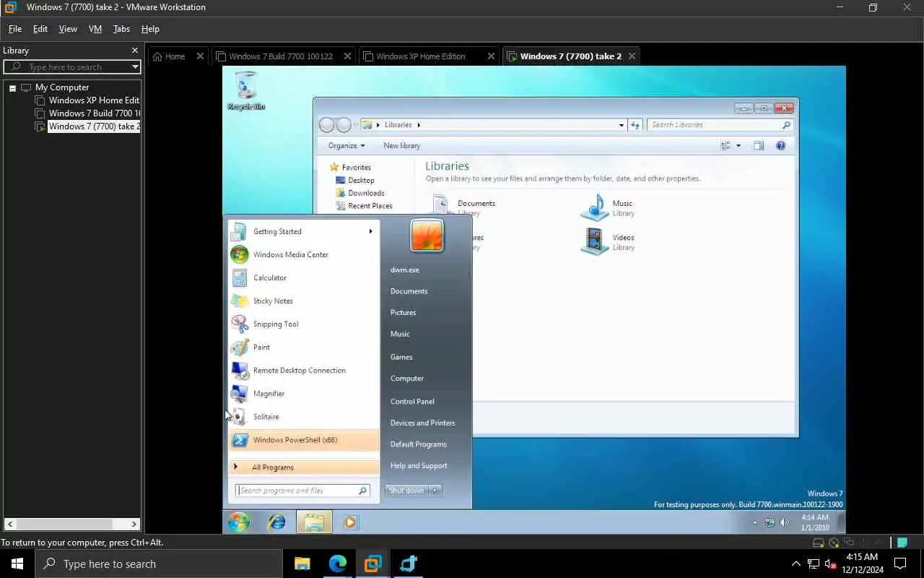Click the VMware library horizontal scrollbar
Viewport: 924px width, 578px height.
72,525
